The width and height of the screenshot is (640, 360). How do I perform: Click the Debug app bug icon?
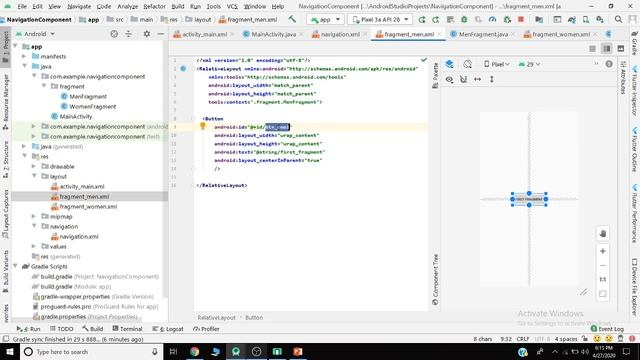tap(464, 19)
